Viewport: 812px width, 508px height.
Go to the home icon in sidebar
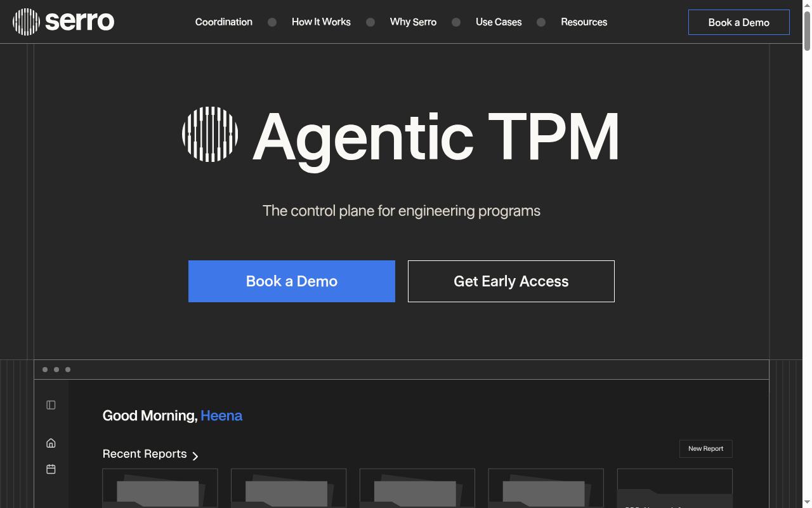[51, 443]
